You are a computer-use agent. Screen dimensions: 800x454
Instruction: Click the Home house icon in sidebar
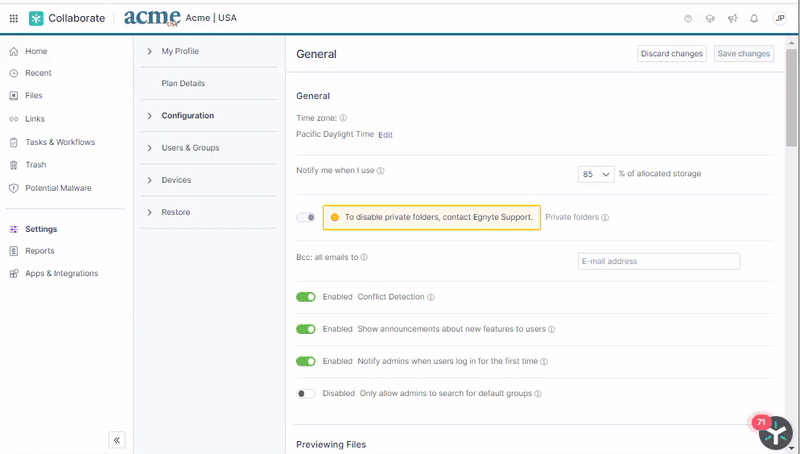tap(14, 52)
